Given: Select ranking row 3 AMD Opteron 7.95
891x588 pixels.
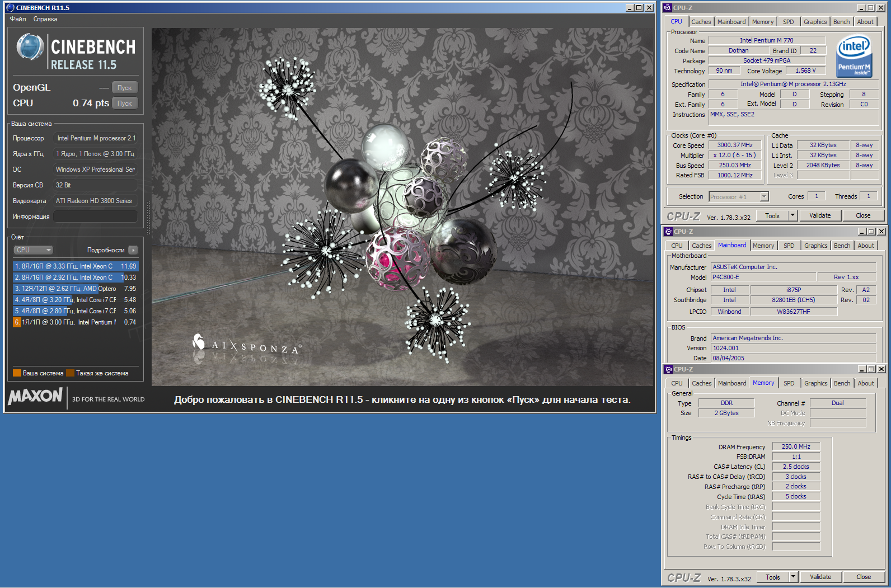Looking at the screenshot, I should point(76,289).
